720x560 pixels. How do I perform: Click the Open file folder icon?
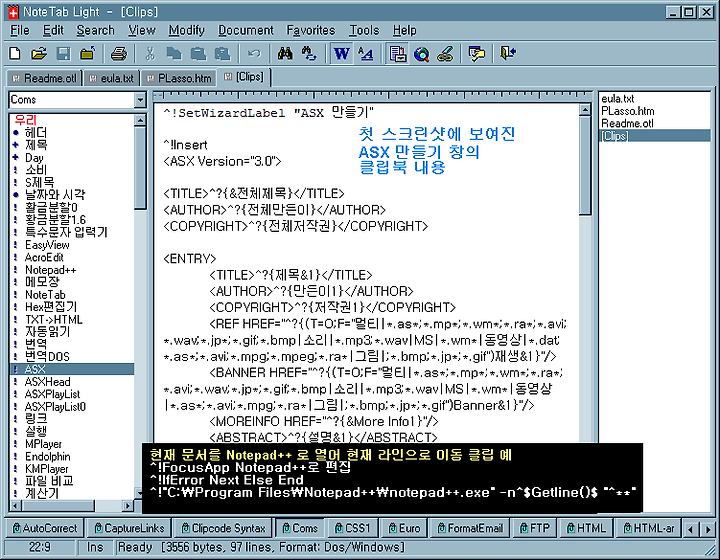click(39, 54)
